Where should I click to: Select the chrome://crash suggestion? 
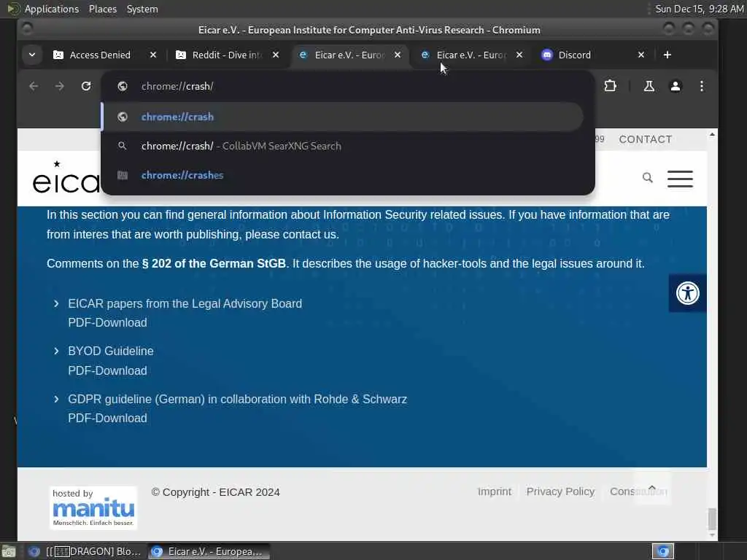click(342, 117)
